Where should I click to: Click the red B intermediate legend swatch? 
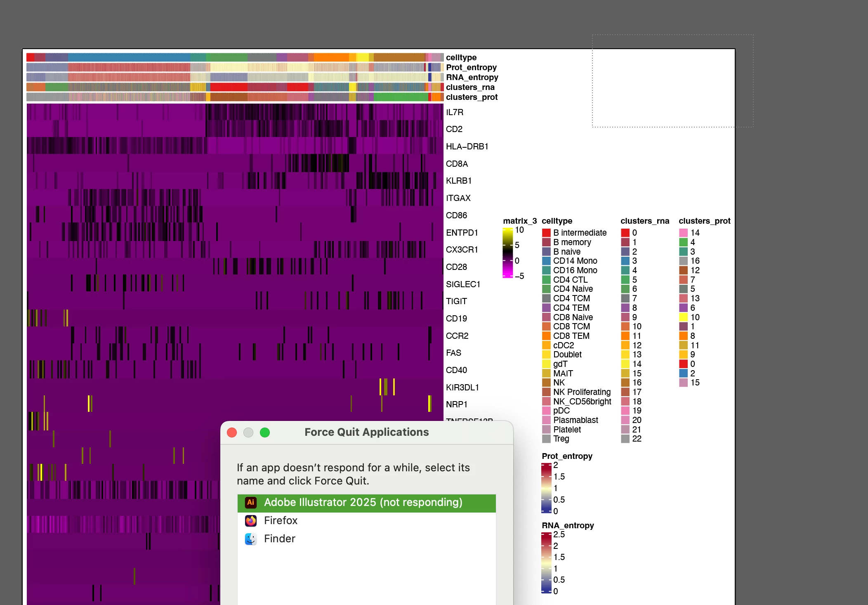[546, 233]
